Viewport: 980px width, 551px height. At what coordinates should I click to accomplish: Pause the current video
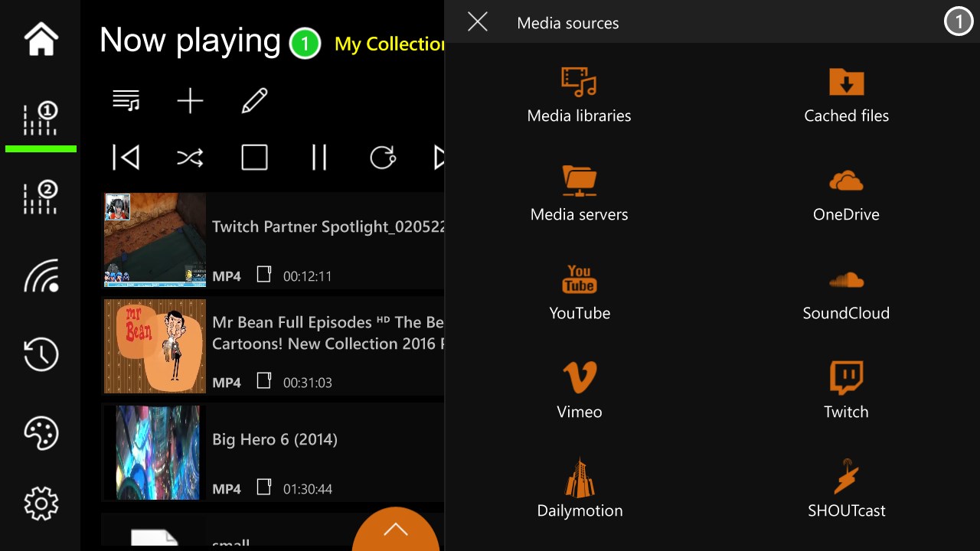(318, 158)
